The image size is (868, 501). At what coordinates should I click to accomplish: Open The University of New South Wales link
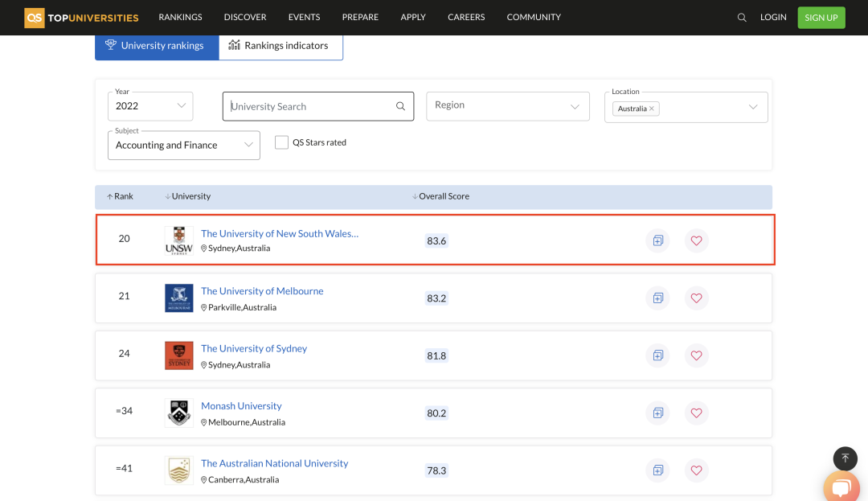click(x=280, y=234)
